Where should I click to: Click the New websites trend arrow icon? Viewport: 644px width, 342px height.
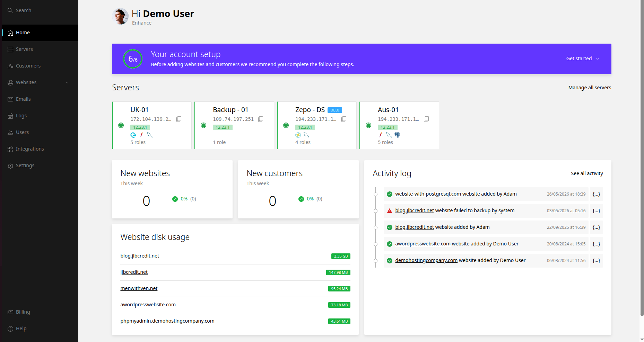coord(175,199)
